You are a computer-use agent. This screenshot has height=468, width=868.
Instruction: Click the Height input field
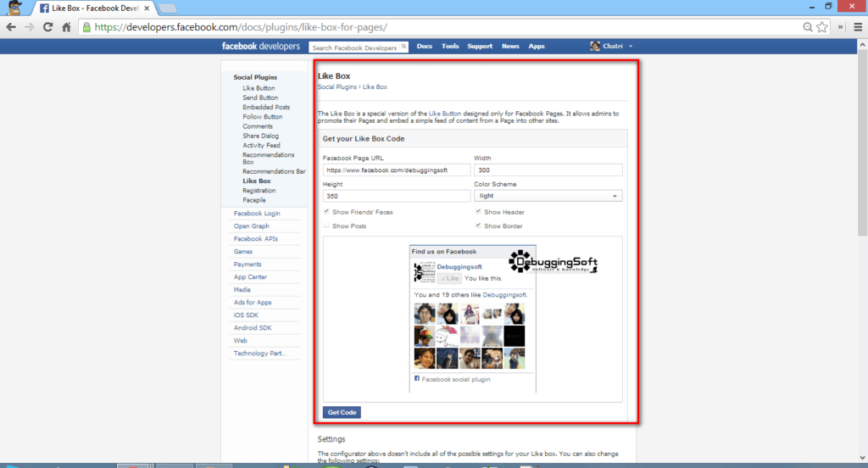tap(397, 196)
